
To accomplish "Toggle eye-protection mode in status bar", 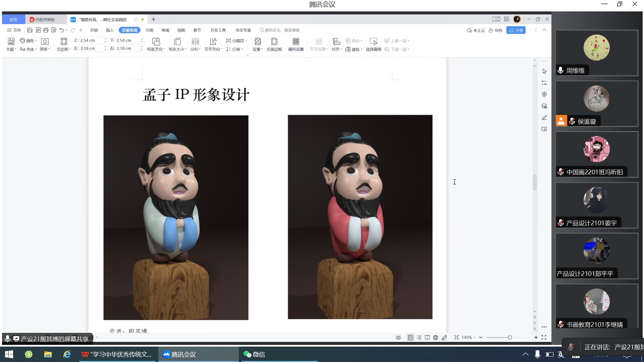I will [398, 338].
